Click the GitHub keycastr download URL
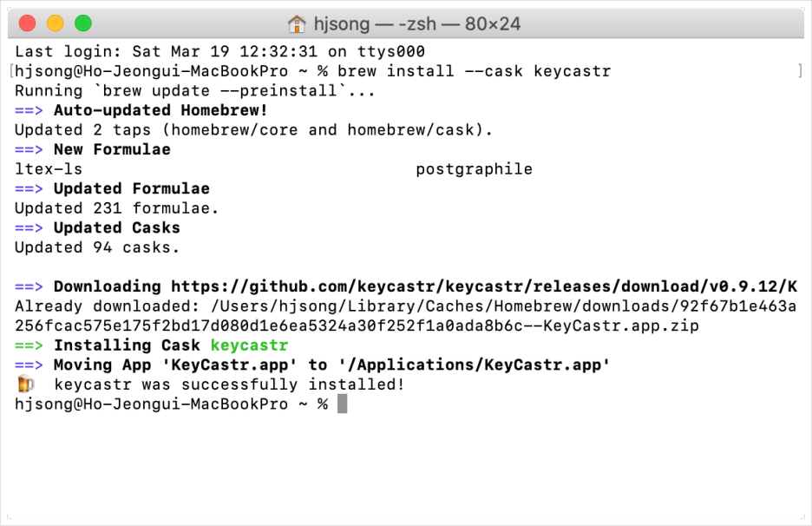The height and width of the screenshot is (526, 812). pos(484,286)
